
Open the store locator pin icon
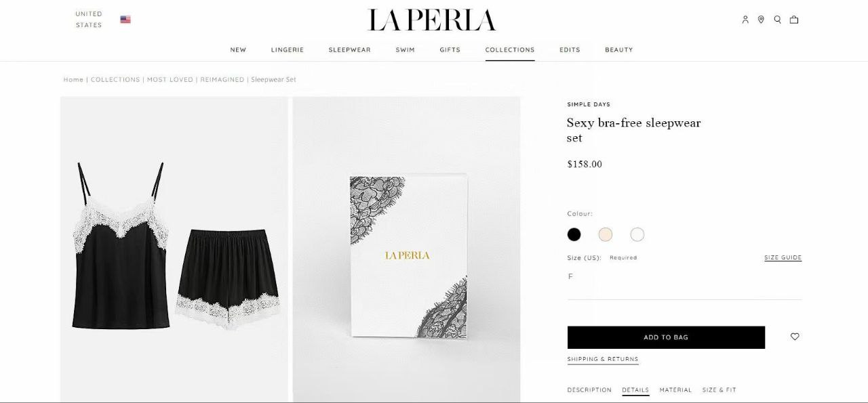click(761, 20)
